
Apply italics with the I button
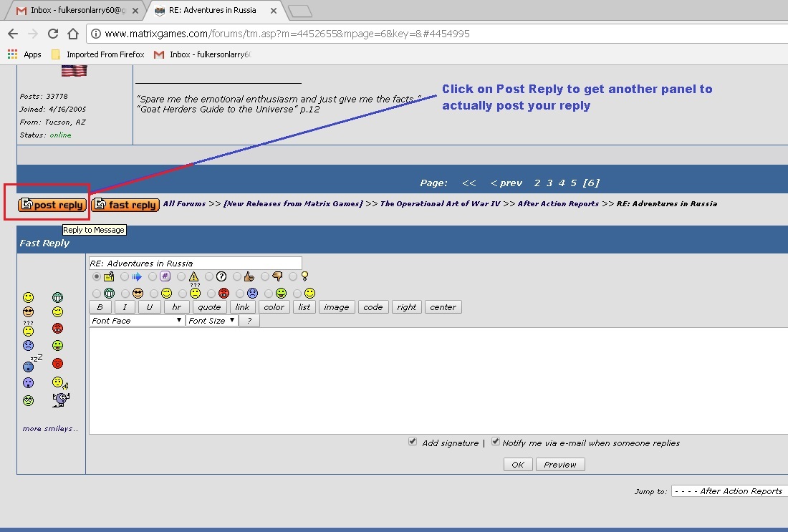pos(125,307)
